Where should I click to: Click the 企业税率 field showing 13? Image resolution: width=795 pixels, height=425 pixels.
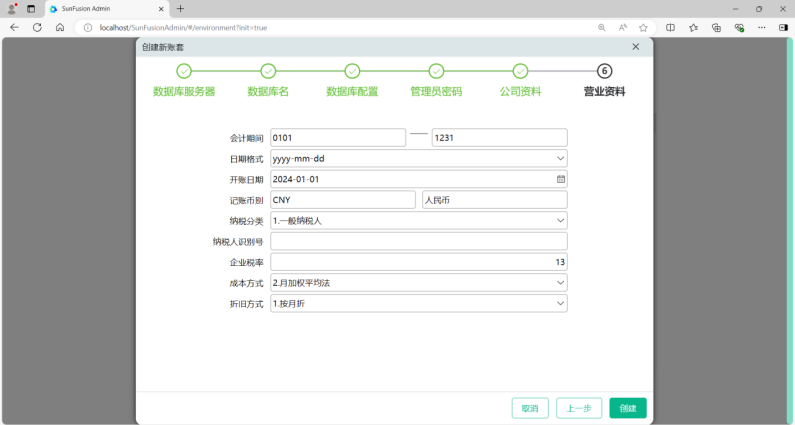point(419,262)
